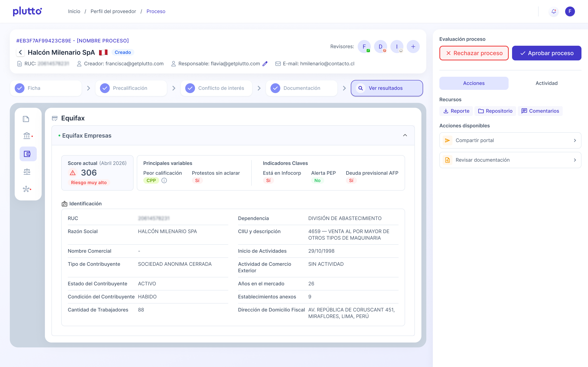This screenshot has width=588, height=367.
Task: Click the info icon next to CPP
Action: [x=164, y=180]
